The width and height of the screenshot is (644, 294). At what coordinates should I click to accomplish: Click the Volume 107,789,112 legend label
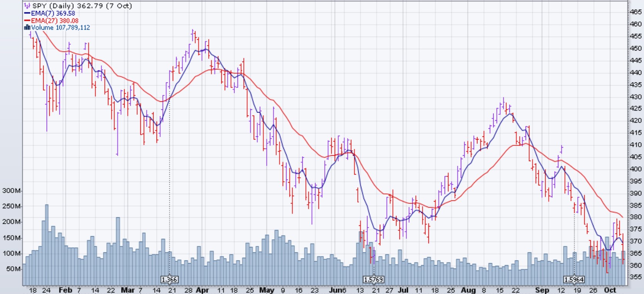(61, 27)
